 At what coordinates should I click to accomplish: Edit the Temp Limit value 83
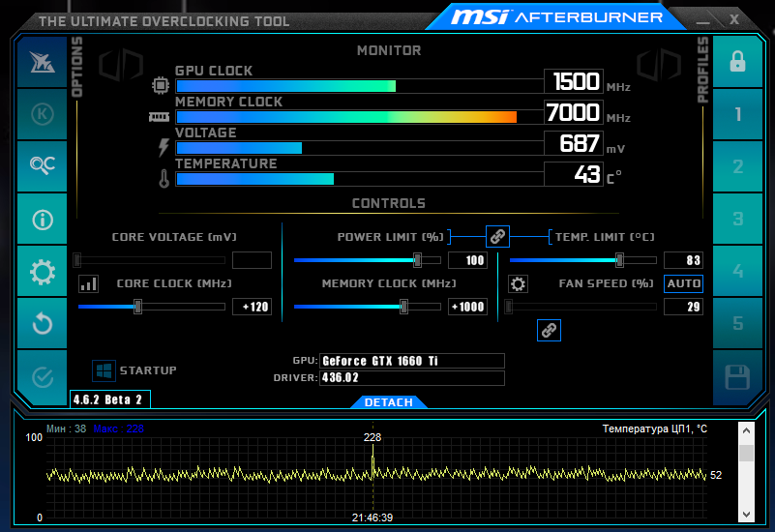point(683,260)
